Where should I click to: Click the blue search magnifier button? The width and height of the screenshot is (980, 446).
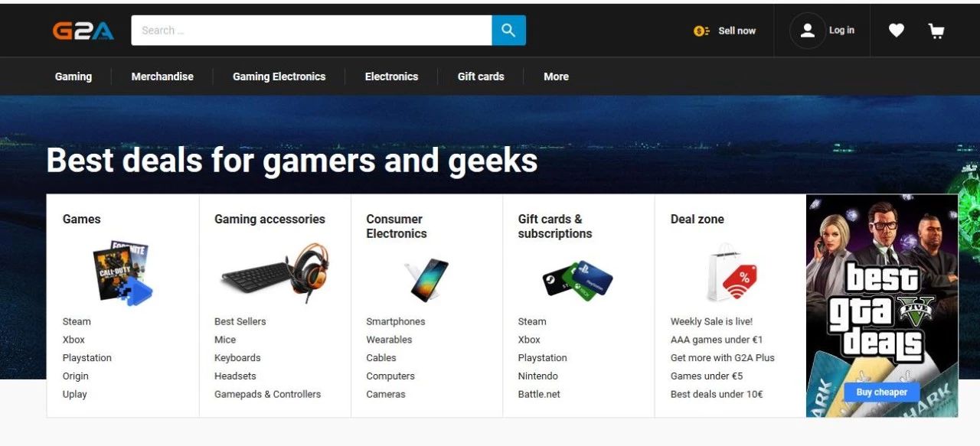(x=508, y=31)
